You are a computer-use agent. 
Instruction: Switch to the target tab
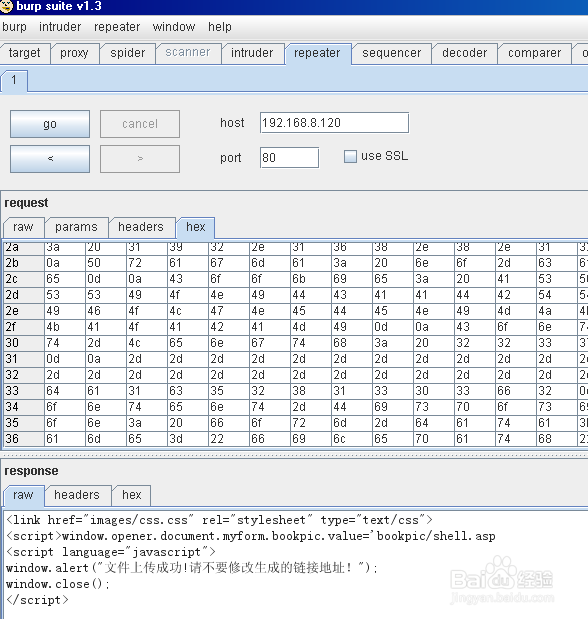click(24, 53)
